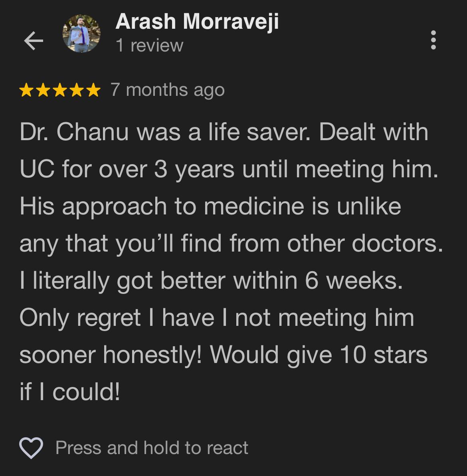Screen dimensions: 467x476
Task: Click the "7 months ago" timestamp
Action: pos(168,90)
